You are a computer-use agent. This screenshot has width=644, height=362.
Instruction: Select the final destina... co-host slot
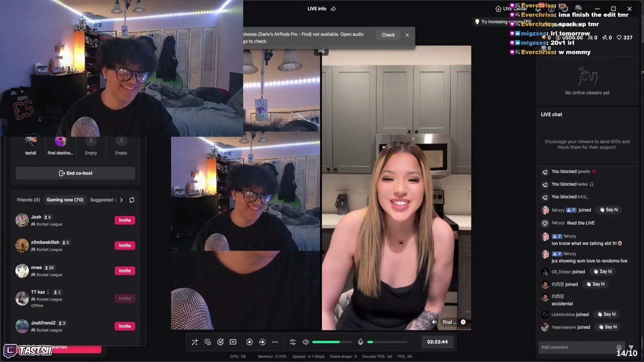coord(60,145)
